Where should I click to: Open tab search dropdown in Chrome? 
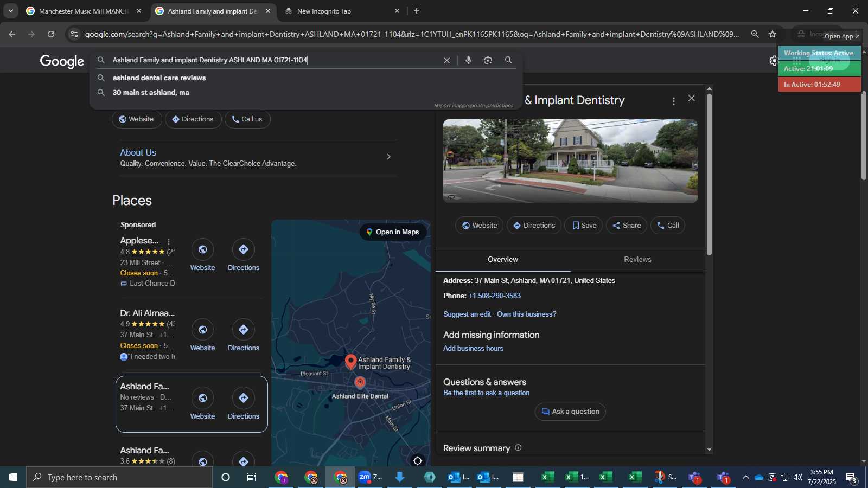(x=10, y=11)
